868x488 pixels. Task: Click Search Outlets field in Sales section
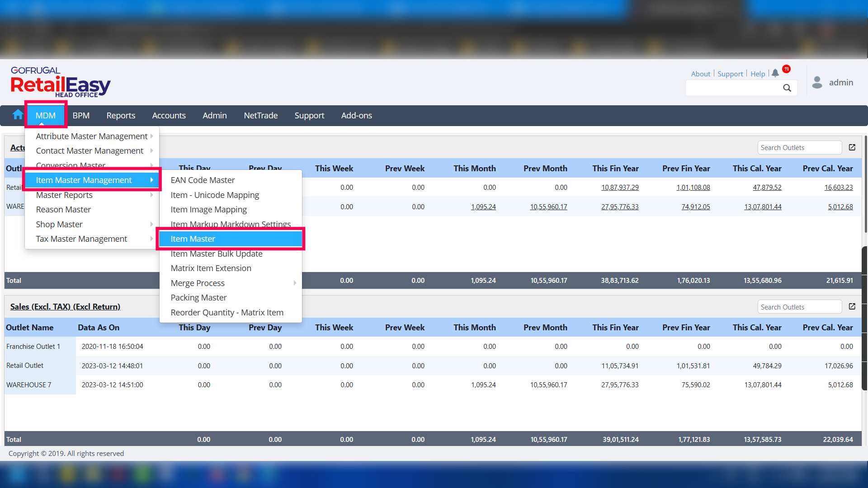click(x=799, y=307)
